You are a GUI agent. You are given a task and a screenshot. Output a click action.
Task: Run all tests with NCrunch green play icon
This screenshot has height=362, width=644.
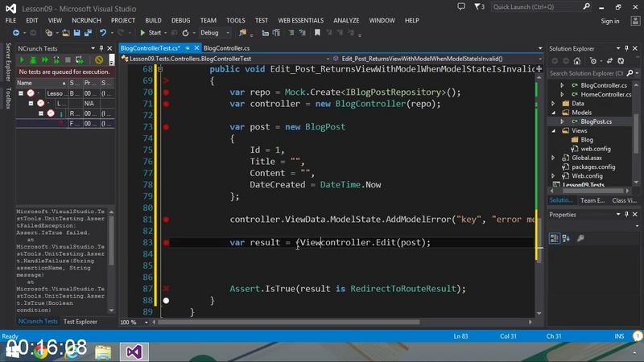pos(22,60)
